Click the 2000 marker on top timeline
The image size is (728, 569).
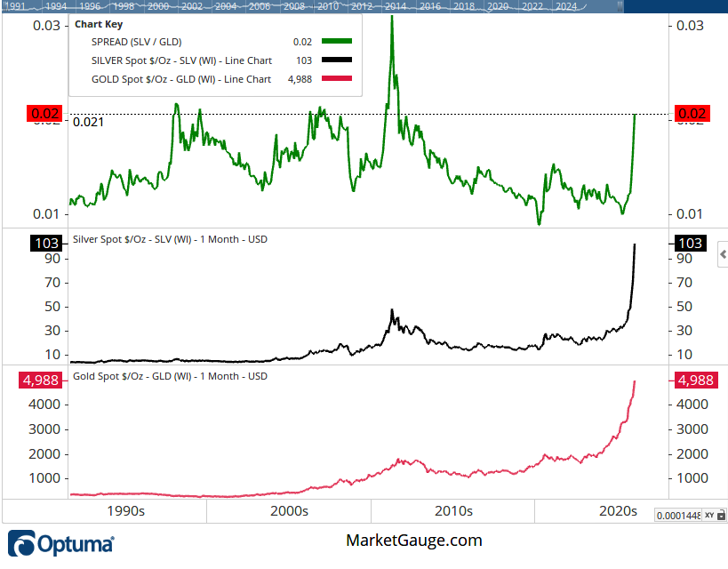pyautogui.click(x=159, y=6)
